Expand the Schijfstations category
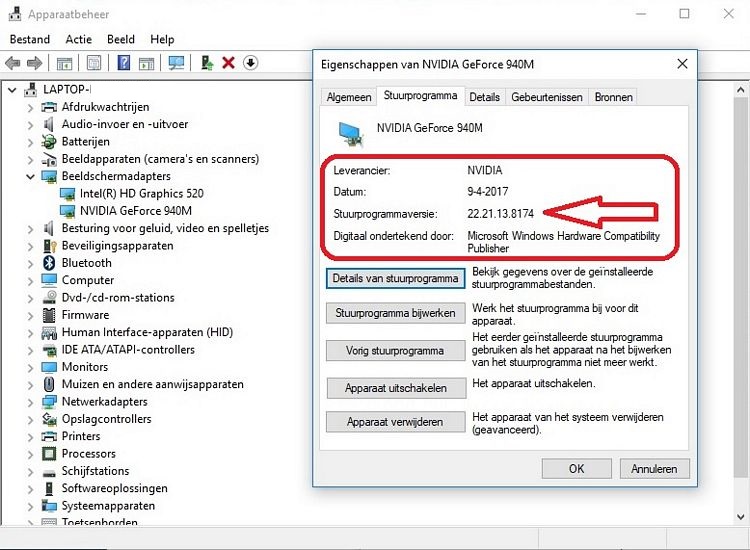 (x=30, y=472)
